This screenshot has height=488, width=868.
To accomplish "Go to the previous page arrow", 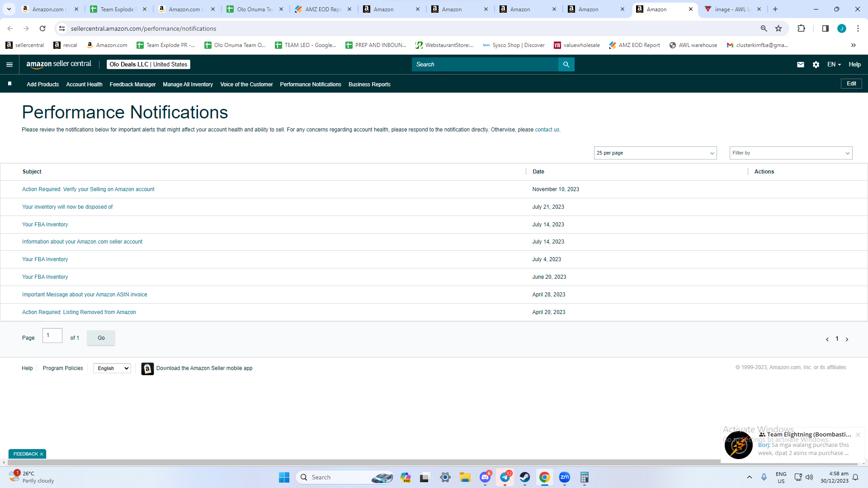I will [x=827, y=339].
